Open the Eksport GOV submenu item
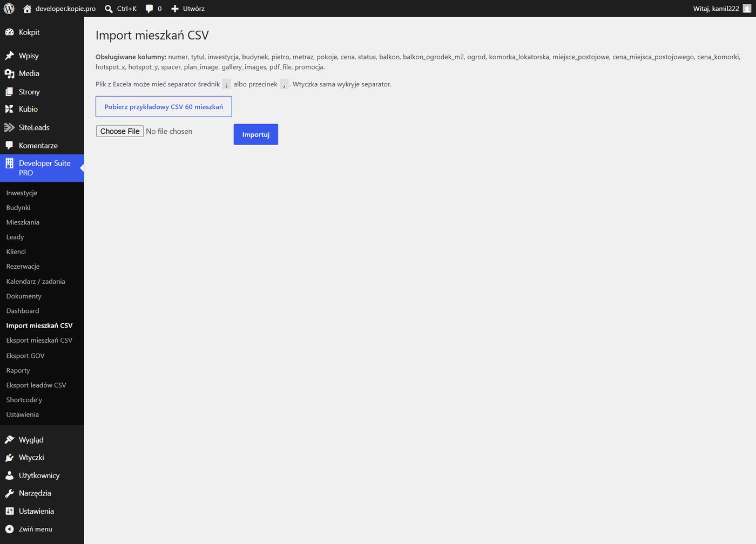Screen dimensions: 756x544 [25, 356]
